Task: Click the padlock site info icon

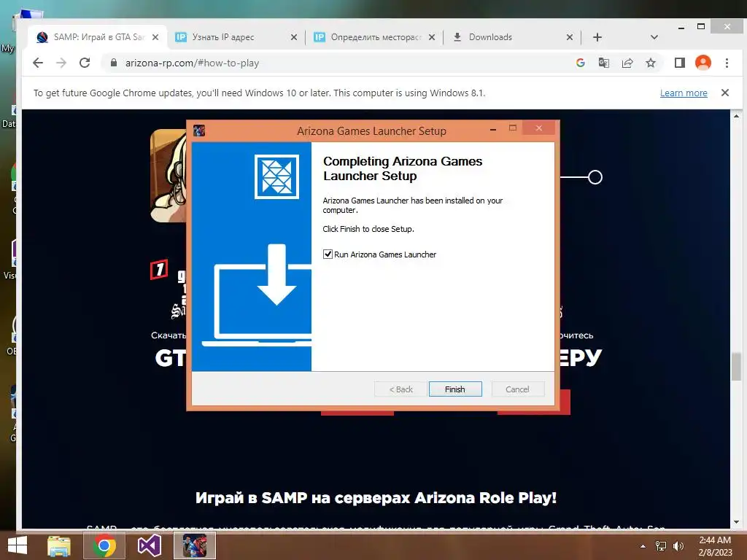Action: coord(113,63)
